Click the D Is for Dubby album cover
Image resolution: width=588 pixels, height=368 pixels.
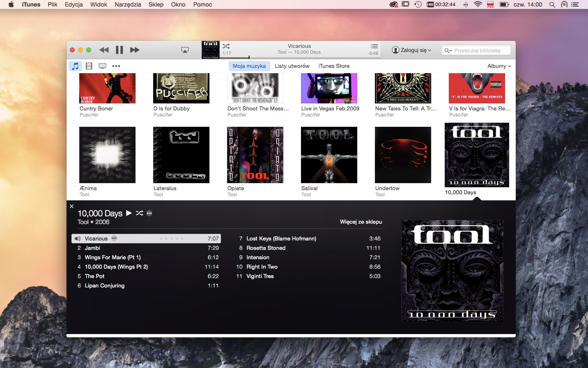click(x=181, y=88)
